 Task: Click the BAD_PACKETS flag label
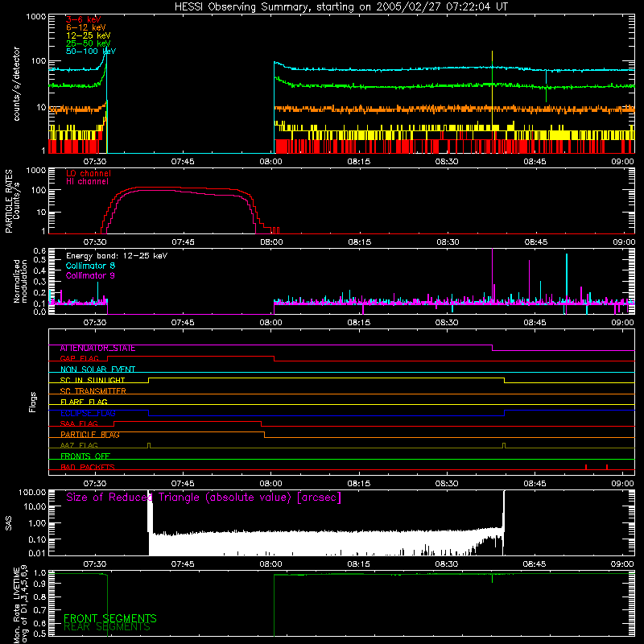click(88, 468)
